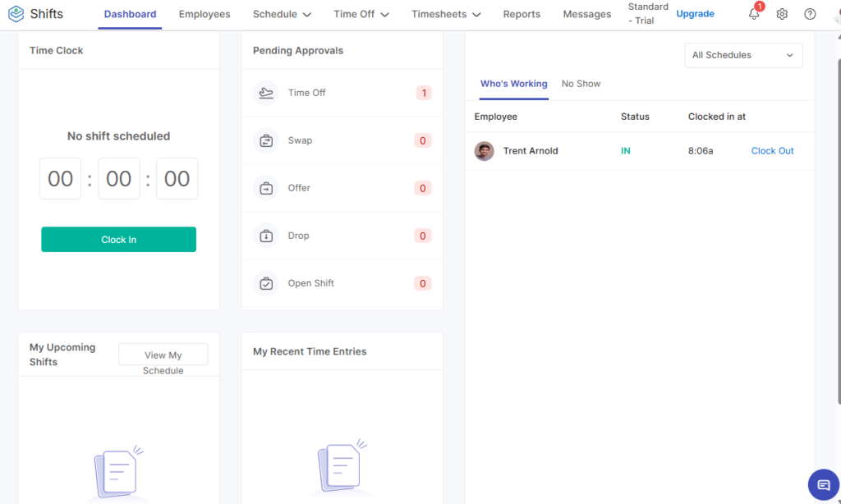Click the View My Schedule button
The width and height of the screenshot is (841, 504).
163,355
